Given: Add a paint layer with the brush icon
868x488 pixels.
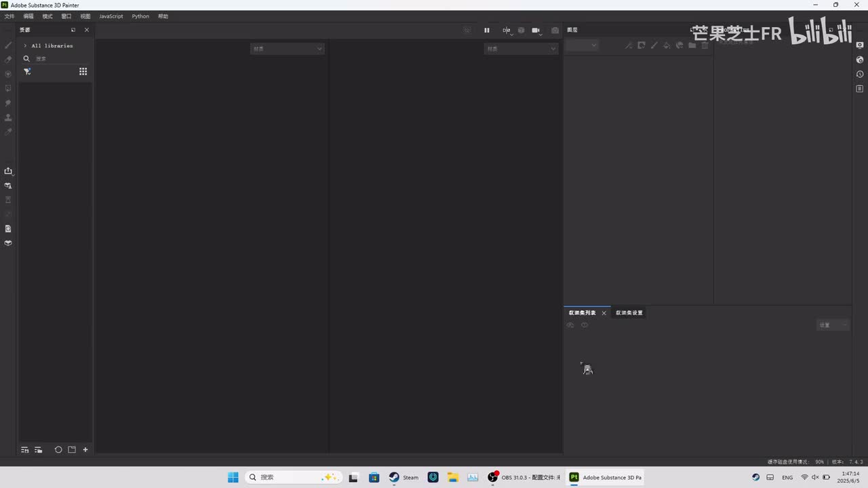Looking at the screenshot, I should click(x=654, y=45).
